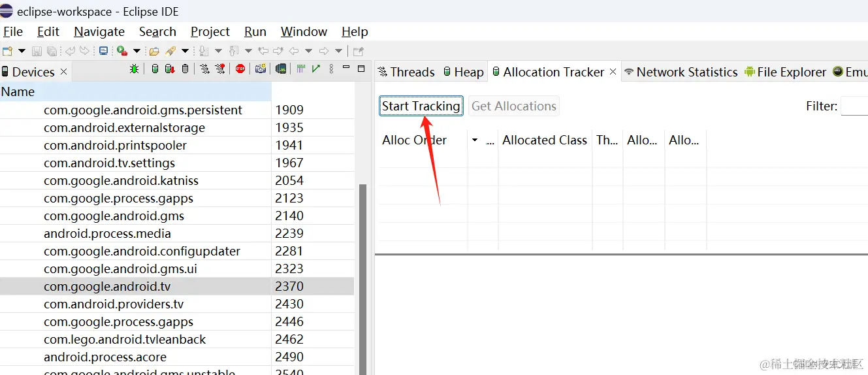The width and height of the screenshot is (868, 375).
Task: Click the blue monitor icon in toolbar
Action: click(103, 51)
